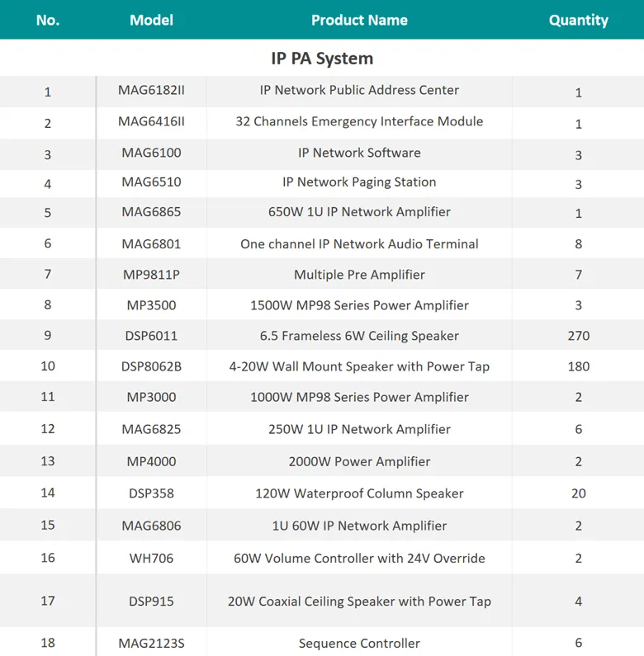Click model cell 'DSP358'
Image resolution: width=644 pixels, height=656 pixels.
(151, 493)
